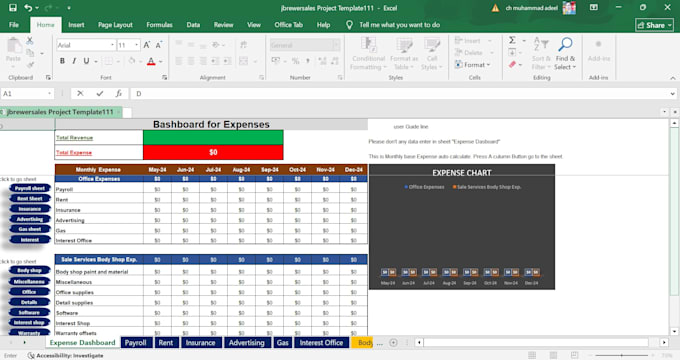Click the green Total Revenue value cell
The height and width of the screenshot is (360, 680).
pyautogui.click(x=213, y=137)
